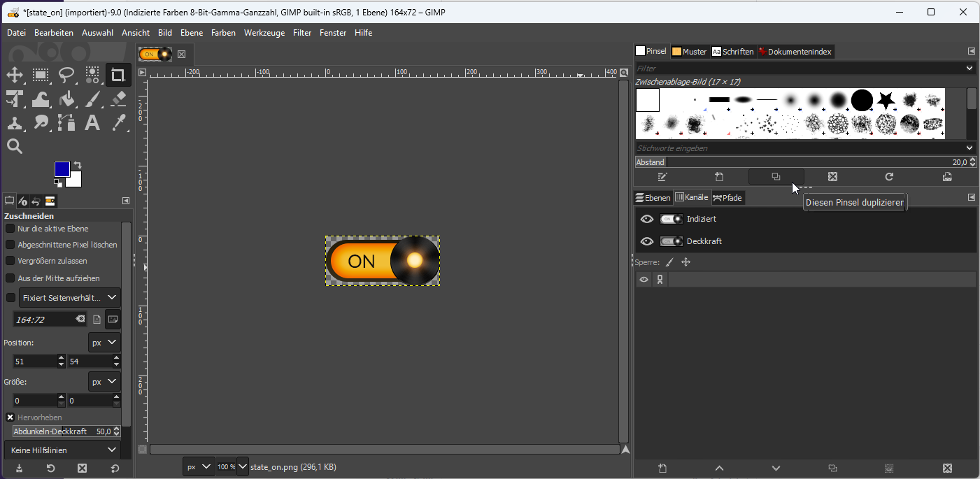Switch to the Ebenen tab
Screen dimensions: 980x479
[x=653, y=198]
